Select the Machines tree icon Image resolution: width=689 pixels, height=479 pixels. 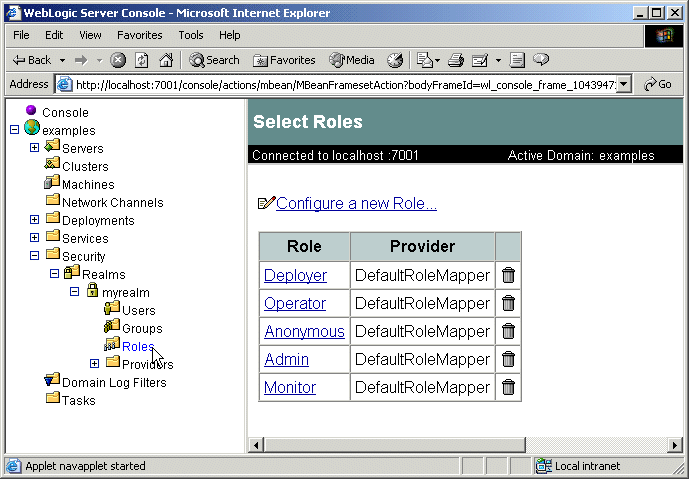click(x=52, y=181)
